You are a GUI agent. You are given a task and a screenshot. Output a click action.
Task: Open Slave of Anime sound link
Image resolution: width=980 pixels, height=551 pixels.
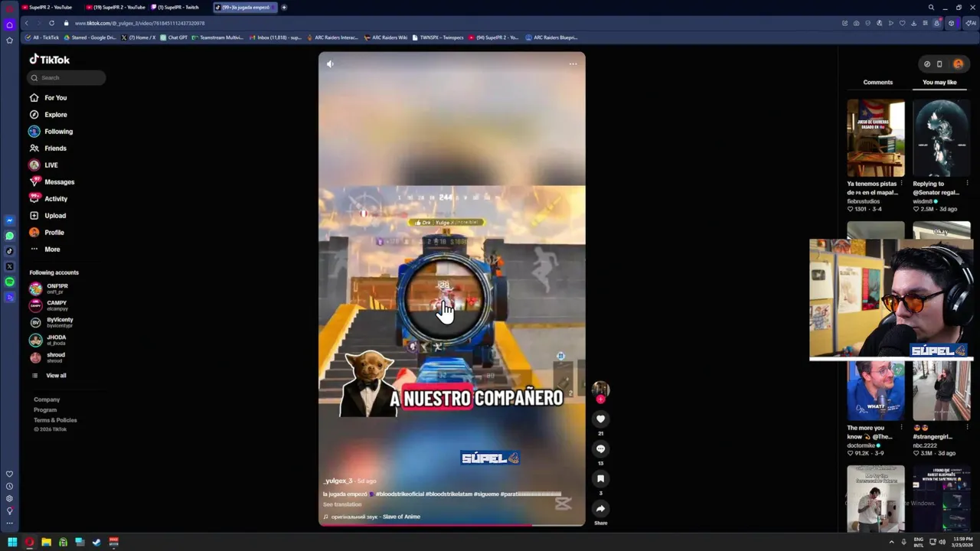click(372, 517)
